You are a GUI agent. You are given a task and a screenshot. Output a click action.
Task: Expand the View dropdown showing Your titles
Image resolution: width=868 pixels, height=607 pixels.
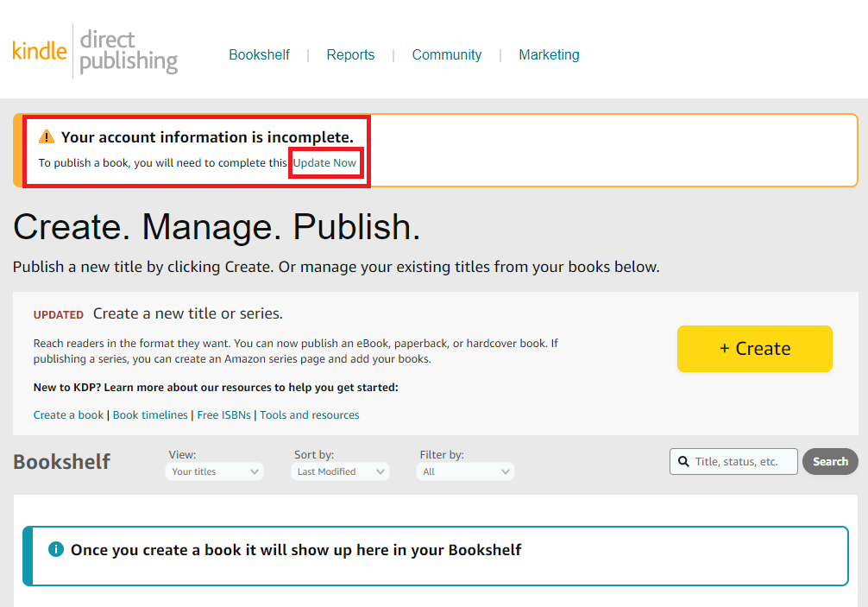pyautogui.click(x=214, y=471)
